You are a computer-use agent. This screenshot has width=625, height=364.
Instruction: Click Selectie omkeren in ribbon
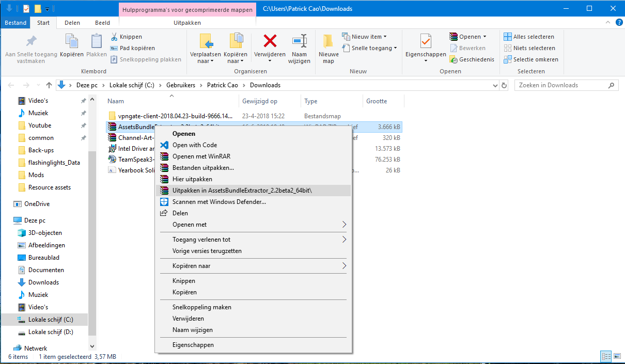[531, 59]
